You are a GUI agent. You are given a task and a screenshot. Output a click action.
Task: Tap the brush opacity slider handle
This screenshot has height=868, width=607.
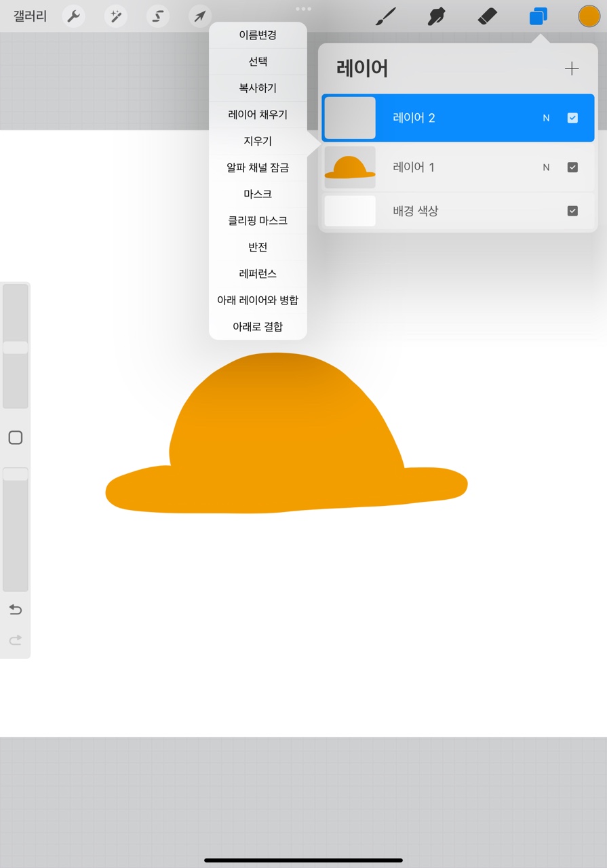[16, 474]
